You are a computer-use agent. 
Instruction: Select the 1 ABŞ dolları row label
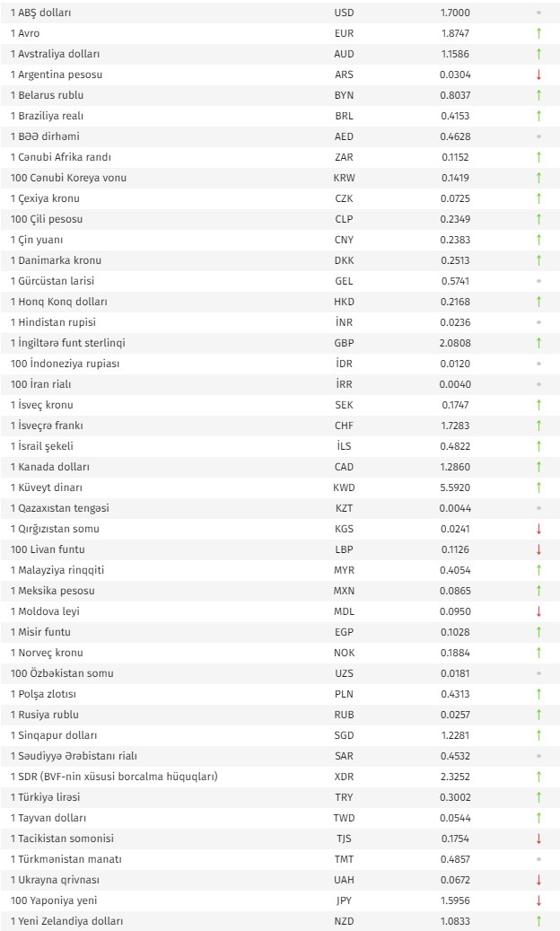41,13
